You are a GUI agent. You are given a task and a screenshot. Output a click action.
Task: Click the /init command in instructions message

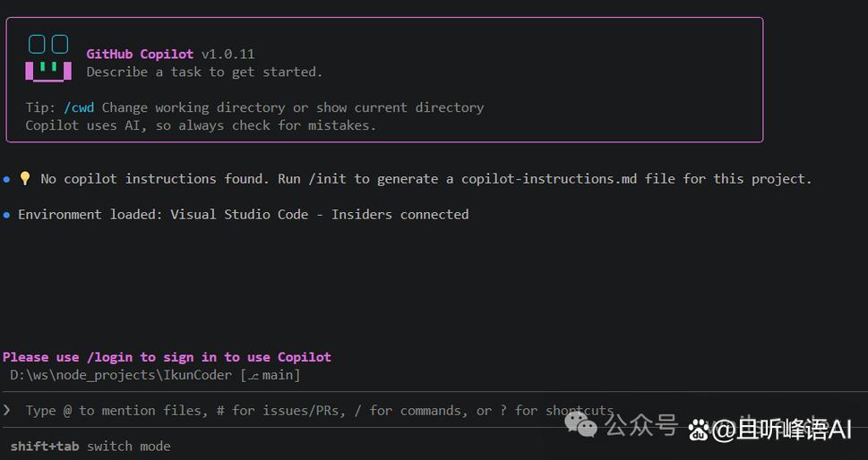[x=327, y=179]
